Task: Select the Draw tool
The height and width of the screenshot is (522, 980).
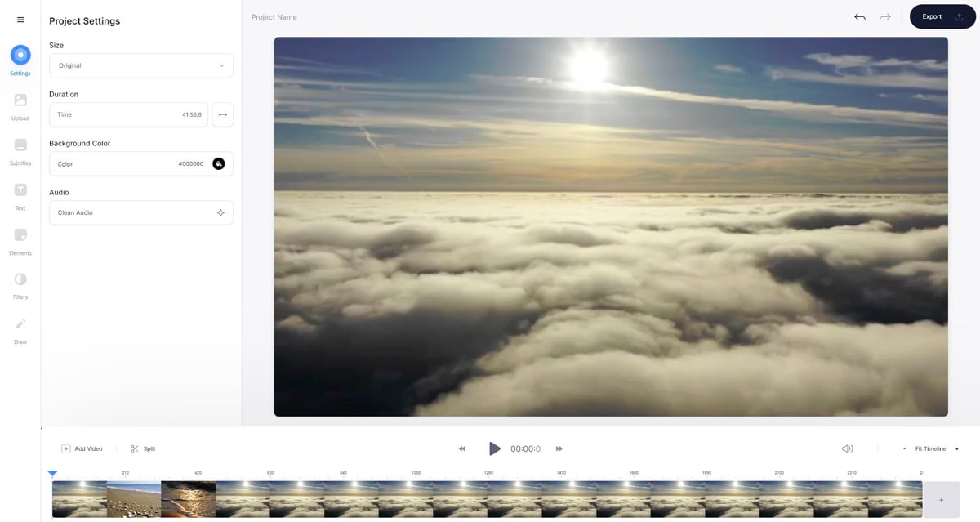Action: 20,324
